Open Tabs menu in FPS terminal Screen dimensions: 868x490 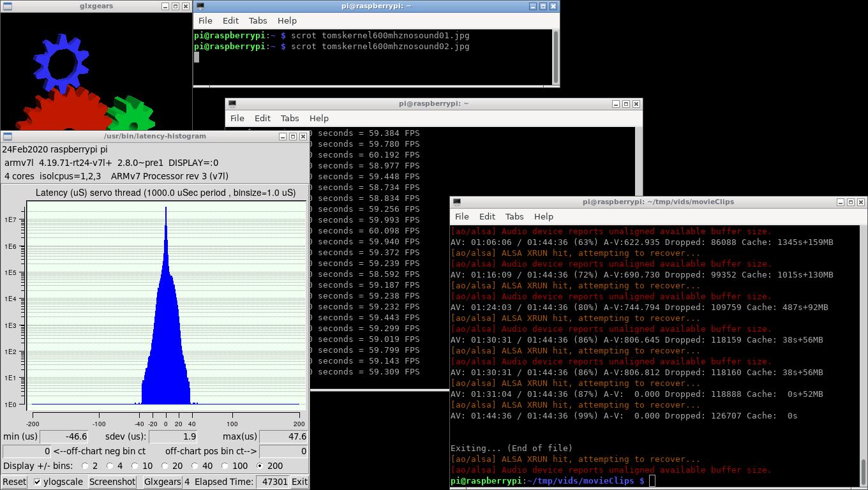coord(290,119)
